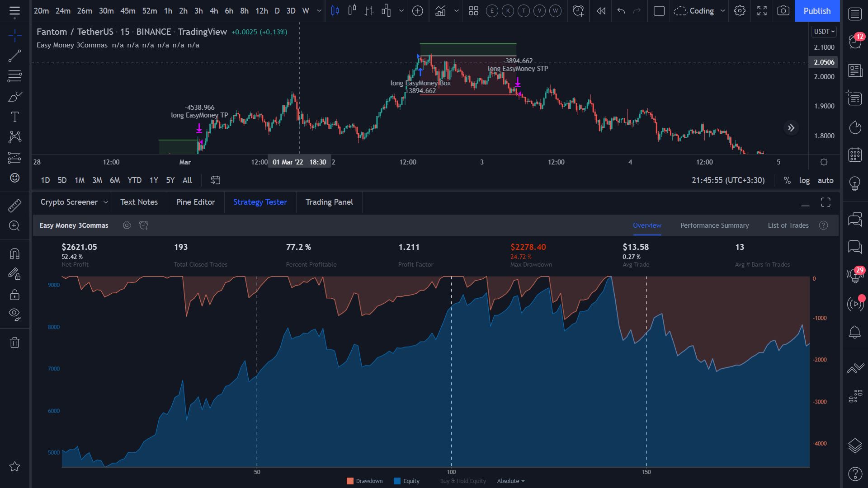Screen dimensions: 868x488
Task: Toggle Buy & Hold Equity series
Action: coord(463,481)
